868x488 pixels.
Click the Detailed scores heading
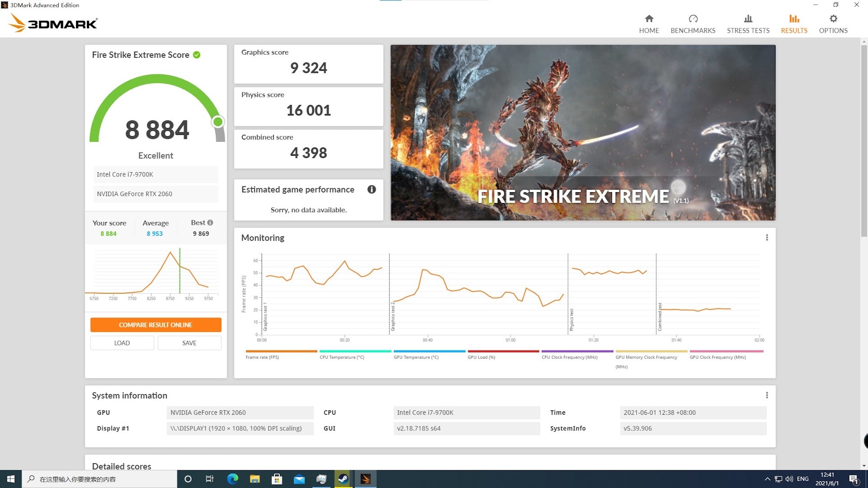click(x=122, y=466)
